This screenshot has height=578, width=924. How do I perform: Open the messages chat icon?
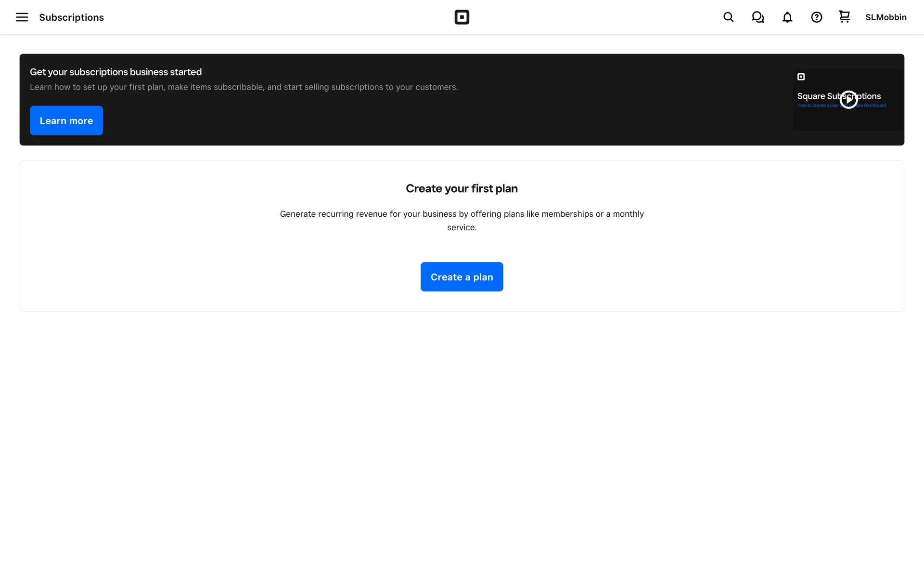[x=757, y=17]
